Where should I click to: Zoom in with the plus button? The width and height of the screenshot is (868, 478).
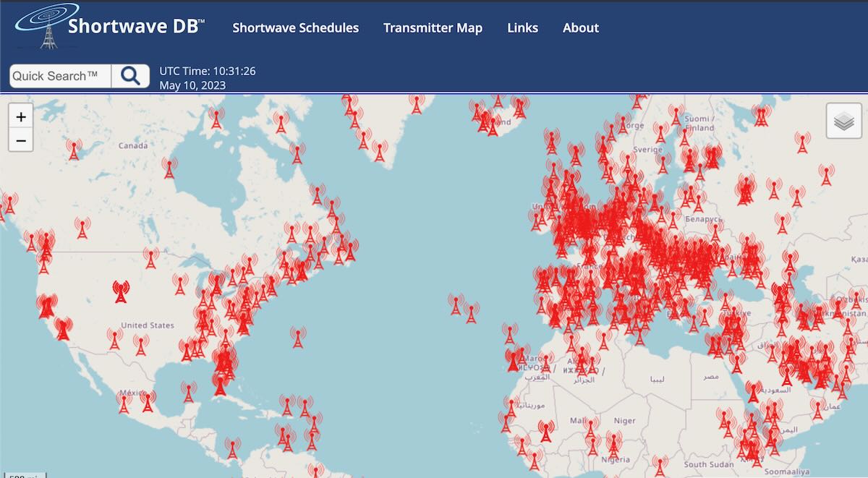point(20,116)
